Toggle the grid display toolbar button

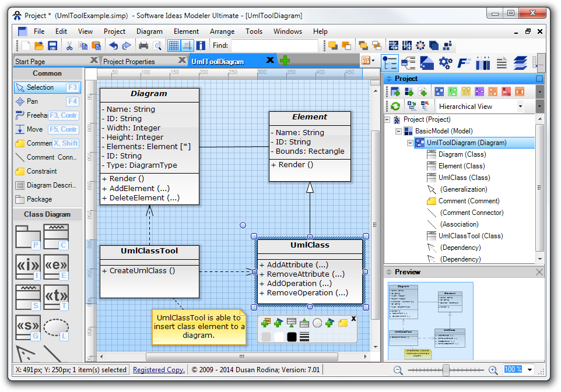pyautogui.click(x=174, y=45)
